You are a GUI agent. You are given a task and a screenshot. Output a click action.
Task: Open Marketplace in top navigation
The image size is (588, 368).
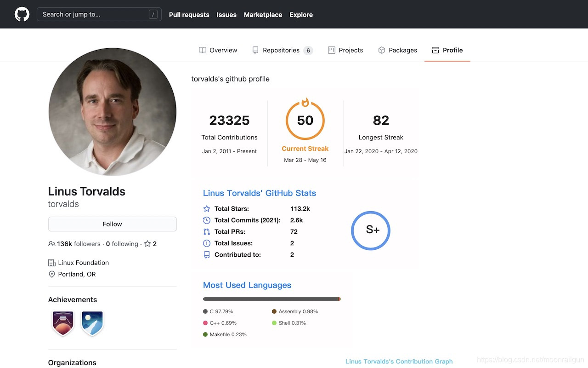pyautogui.click(x=263, y=15)
